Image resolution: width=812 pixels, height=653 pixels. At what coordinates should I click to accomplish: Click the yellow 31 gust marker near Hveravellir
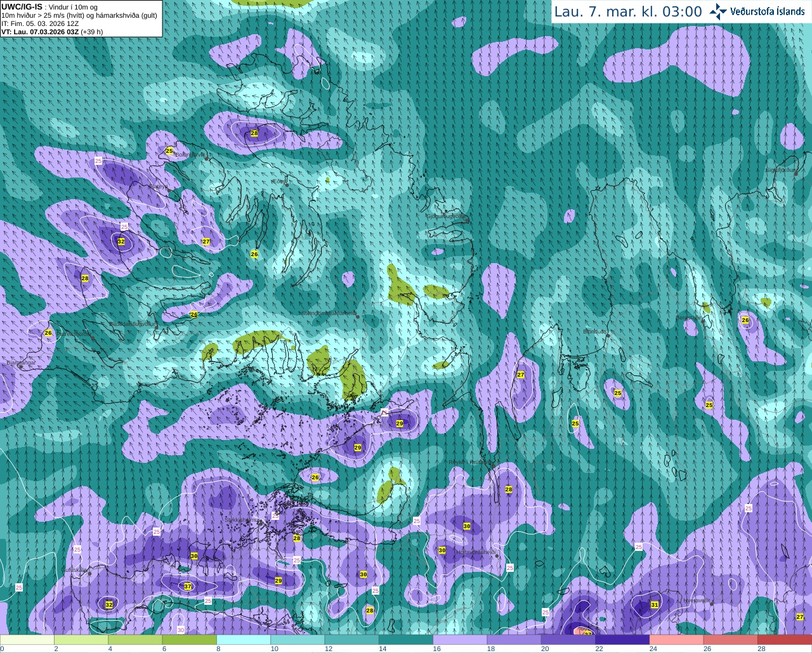(x=655, y=605)
